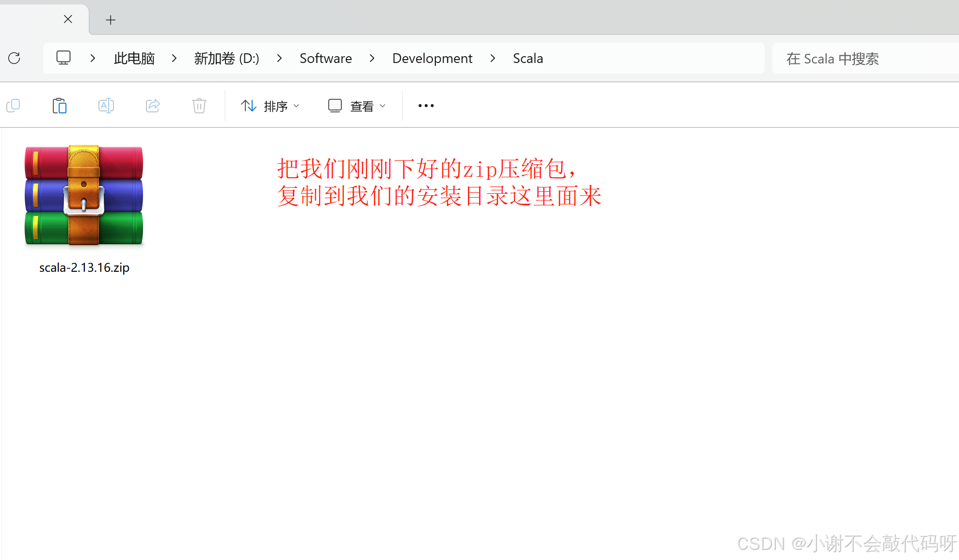Navigate to the Development breadcrumb folder
959x560 pixels.
click(432, 58)
